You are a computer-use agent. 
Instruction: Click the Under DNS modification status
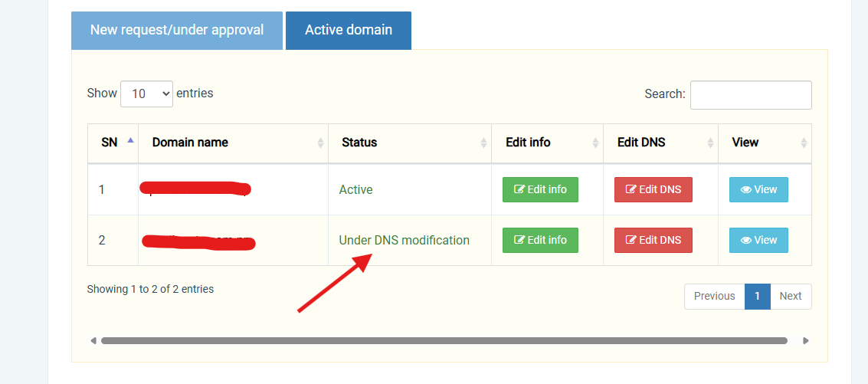[x=404, y=240]
